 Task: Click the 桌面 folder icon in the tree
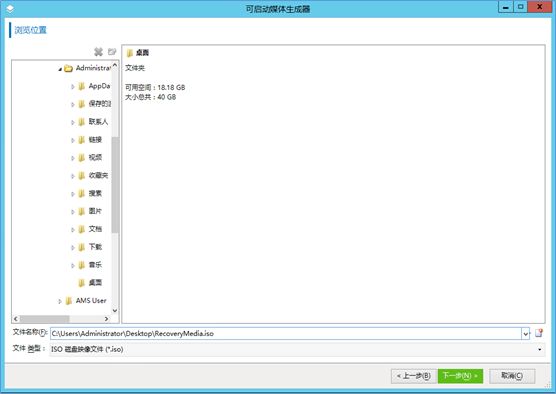coord(82,283)
